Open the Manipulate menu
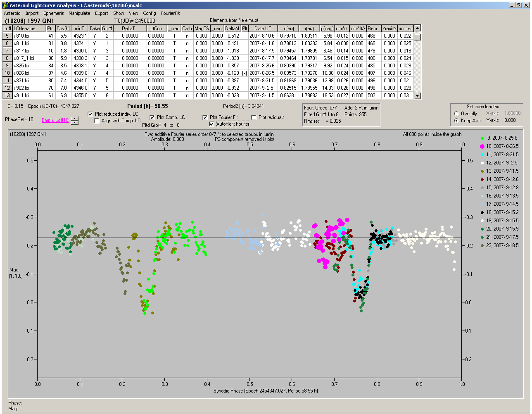The height and width of the screenshot is (414, 532). [x=79, y=13]
